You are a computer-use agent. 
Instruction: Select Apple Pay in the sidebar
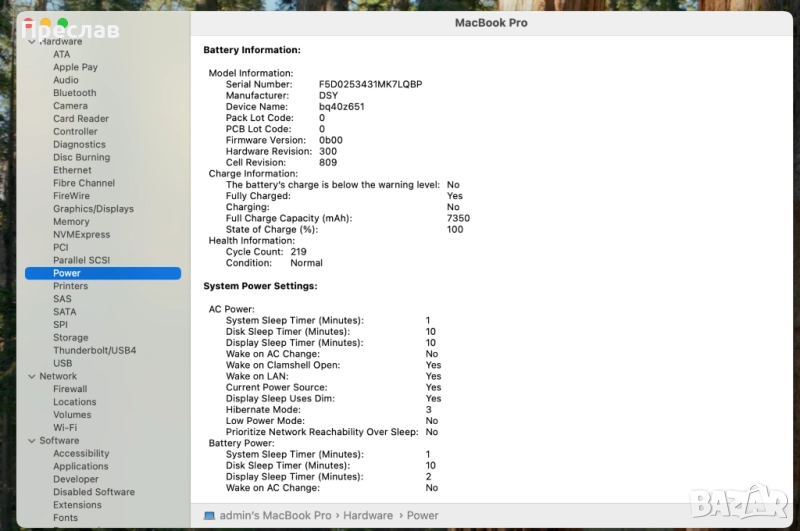[75, 68]
